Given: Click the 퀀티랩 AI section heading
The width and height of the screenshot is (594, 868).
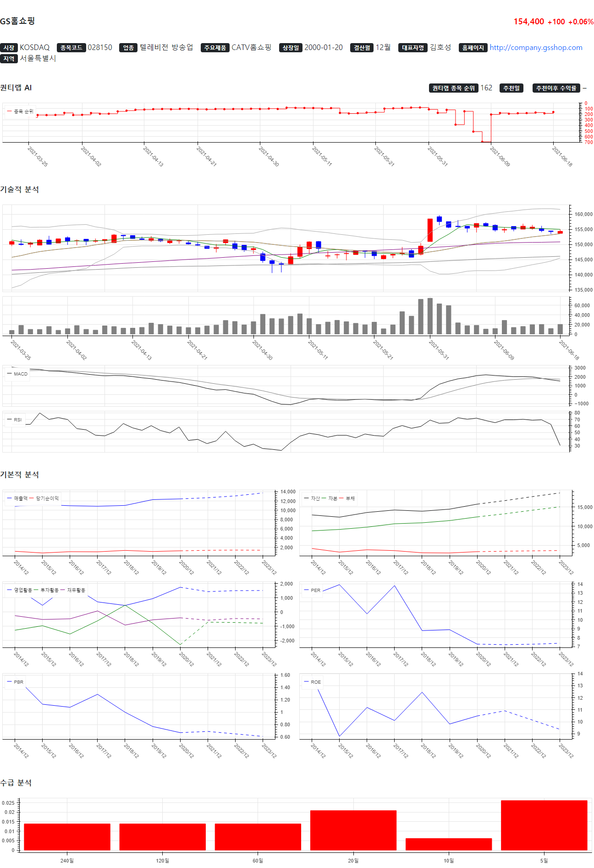Looking at the screenshot, I should 16,88.
